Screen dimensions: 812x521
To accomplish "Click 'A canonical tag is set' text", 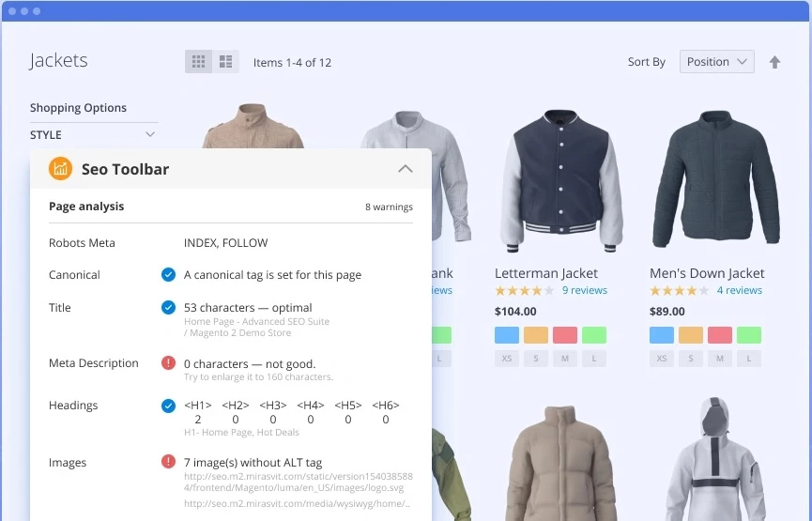I will coord(272,275).
